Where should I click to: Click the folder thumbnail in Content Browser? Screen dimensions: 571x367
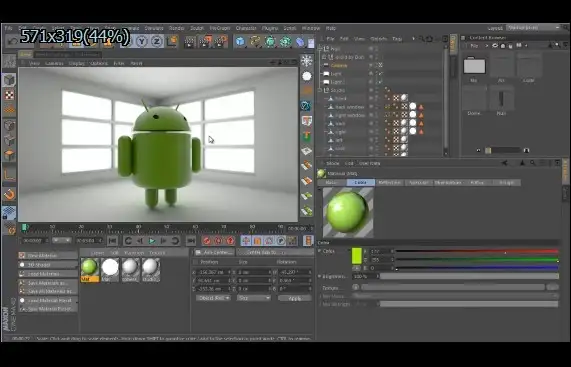tap(474, 66)
